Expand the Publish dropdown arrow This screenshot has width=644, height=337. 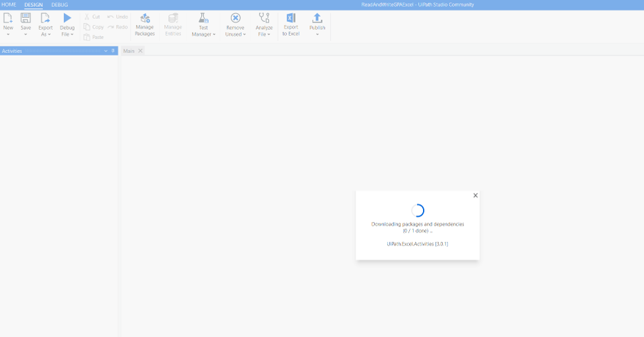click(317, 34)
